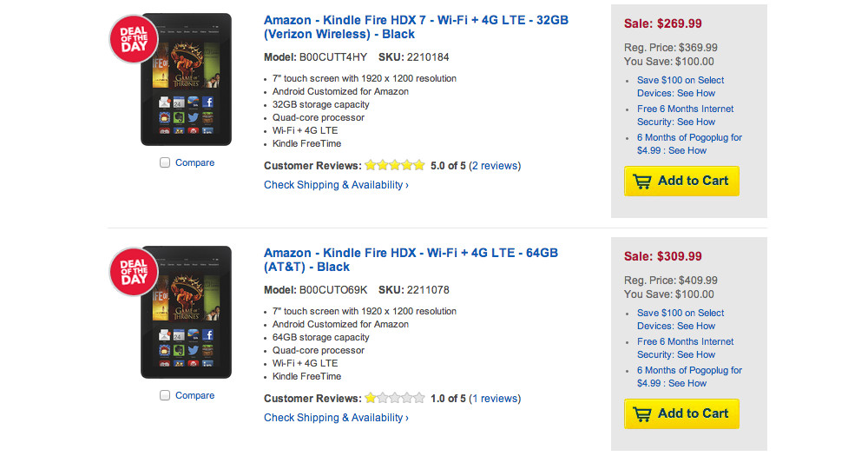Open Free 6 Months Internet Security offer, second product
868x456 pixels.
(x=685, y=348)
